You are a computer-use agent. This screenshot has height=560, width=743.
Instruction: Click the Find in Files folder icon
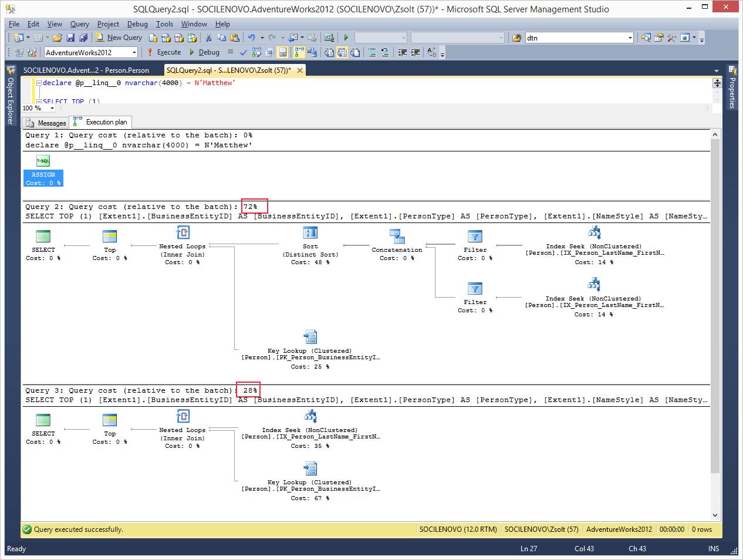pyautogui.click(x=516, y=38)
